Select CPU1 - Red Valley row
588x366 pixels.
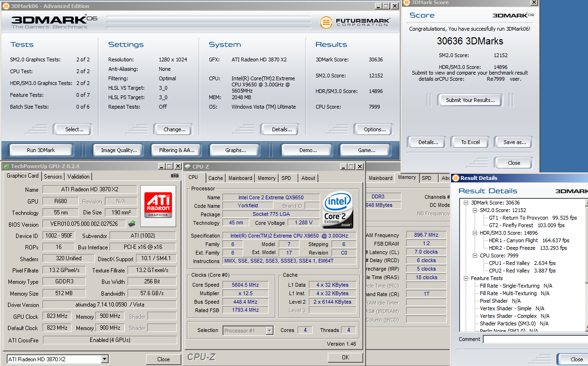522,263
